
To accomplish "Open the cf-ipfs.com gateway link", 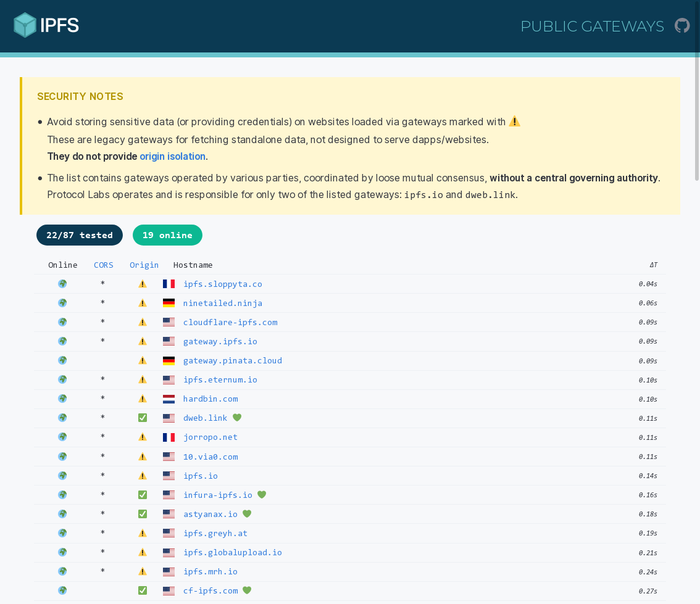I will pos(210,590).
